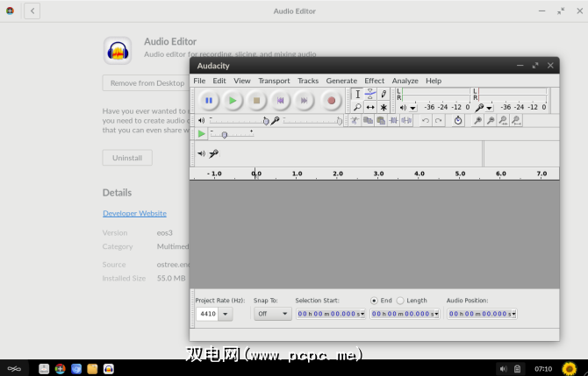This screenshot has width=588, height=376.
Task: Open the Effect menu
Action: click(374, 81)
